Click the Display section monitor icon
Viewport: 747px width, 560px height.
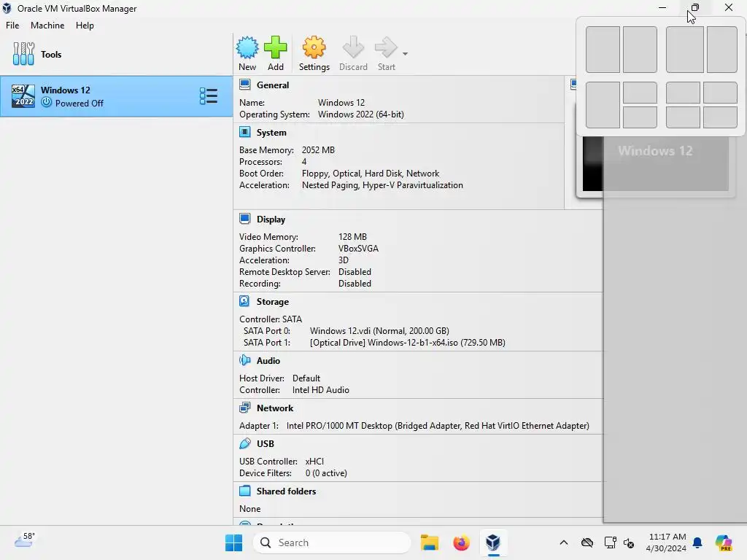click(245, 219)
